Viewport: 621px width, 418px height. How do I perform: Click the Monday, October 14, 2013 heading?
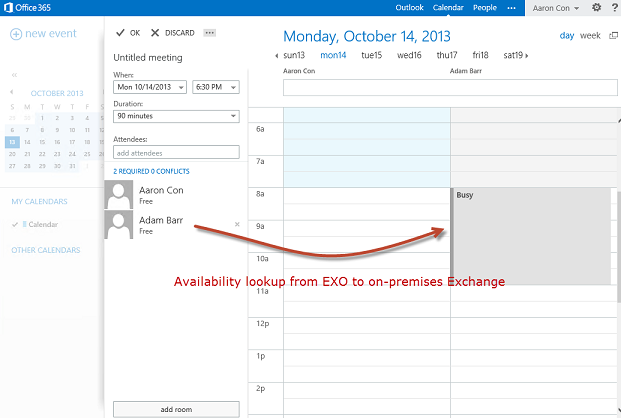(x=367, y=36)
